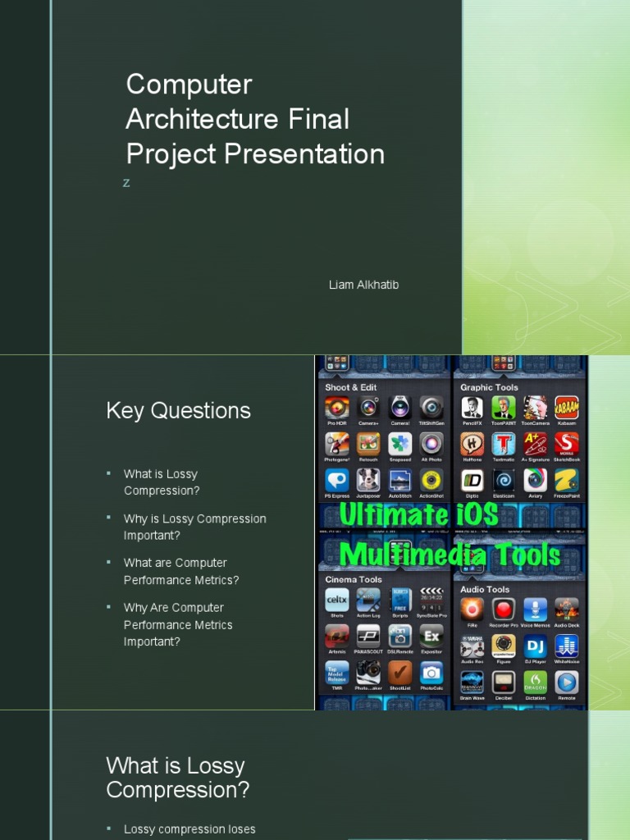630x840 pixels.
Task: Tap the ShootList checkmark icon
Action: [x=399, y=673]
